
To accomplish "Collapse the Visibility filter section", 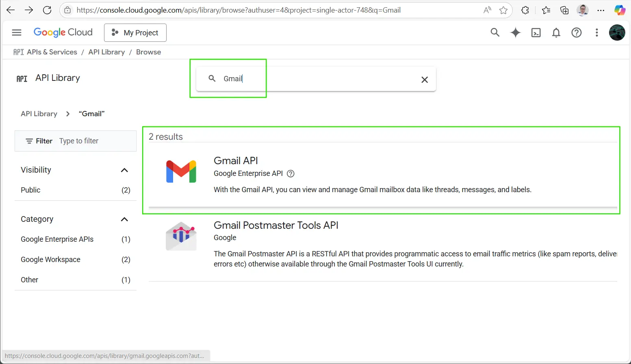I will click(124, 170).
